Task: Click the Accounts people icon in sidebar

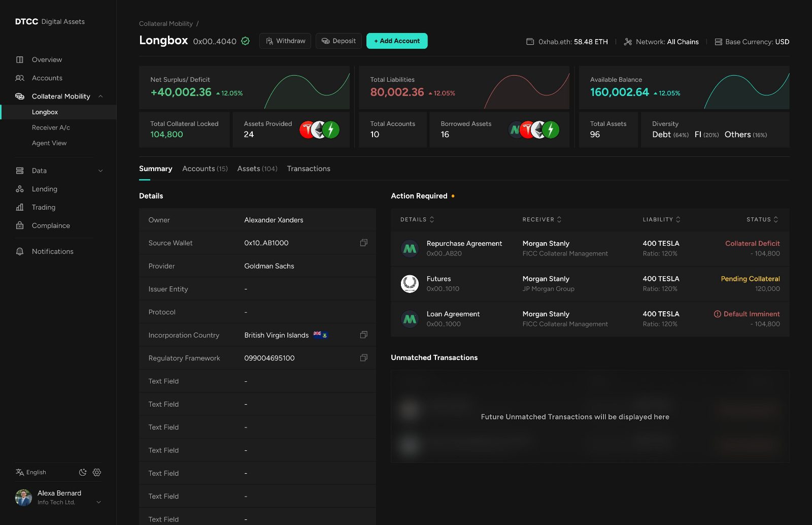Action: point(20,78)
